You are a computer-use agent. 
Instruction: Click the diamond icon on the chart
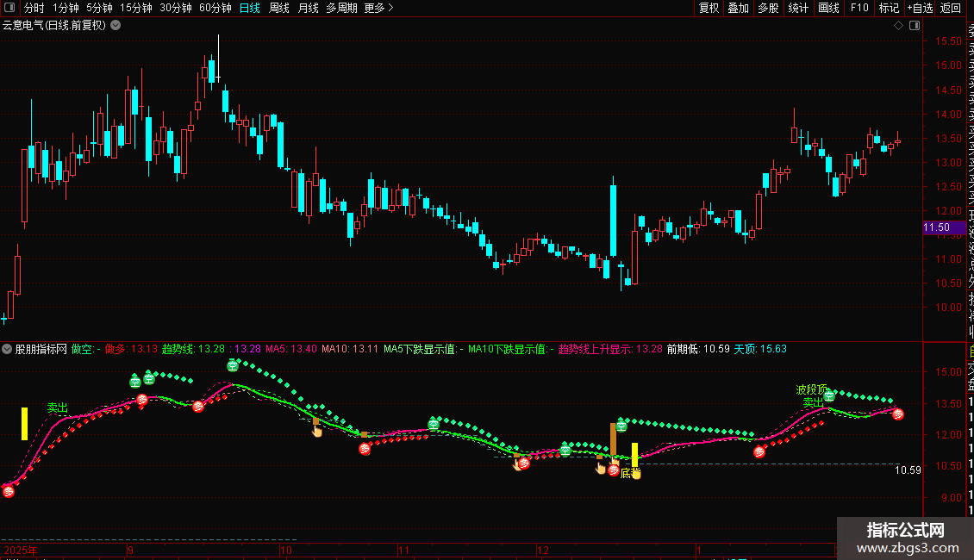click(x=898, y=26)
